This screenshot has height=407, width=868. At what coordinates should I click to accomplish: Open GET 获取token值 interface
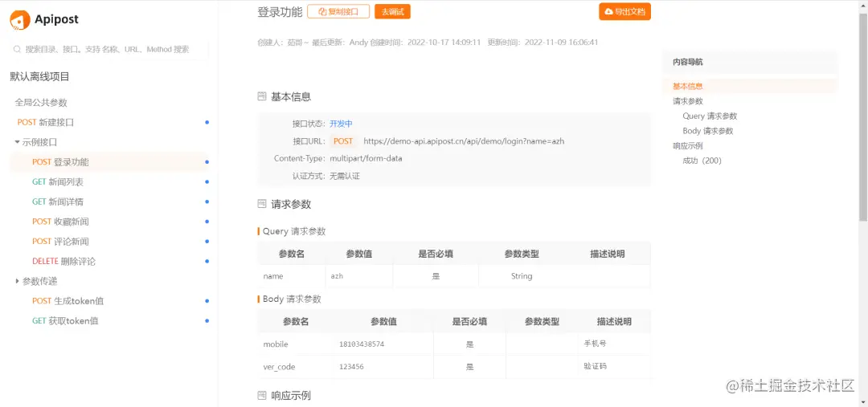click(65, 321)
